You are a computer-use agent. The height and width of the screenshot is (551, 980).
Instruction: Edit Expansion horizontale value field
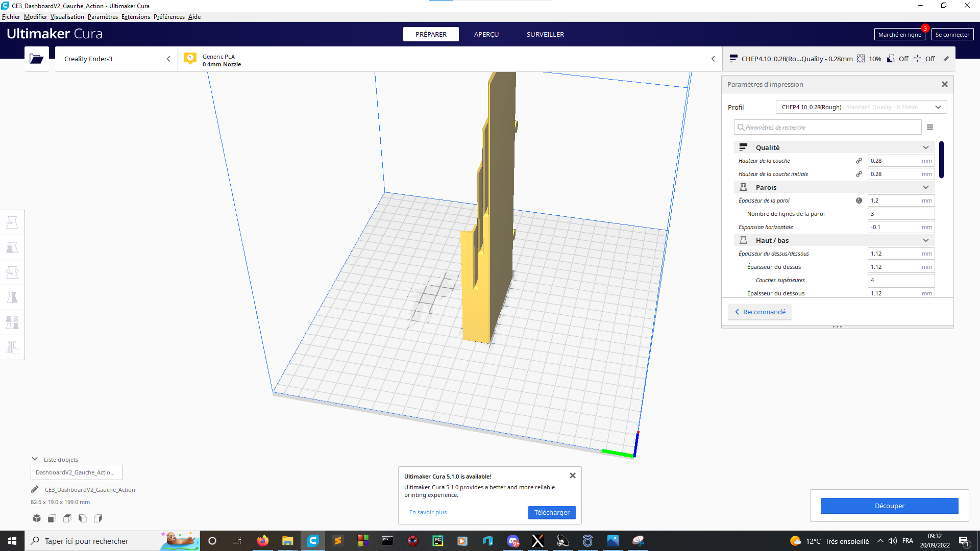[x=901, y=227]
